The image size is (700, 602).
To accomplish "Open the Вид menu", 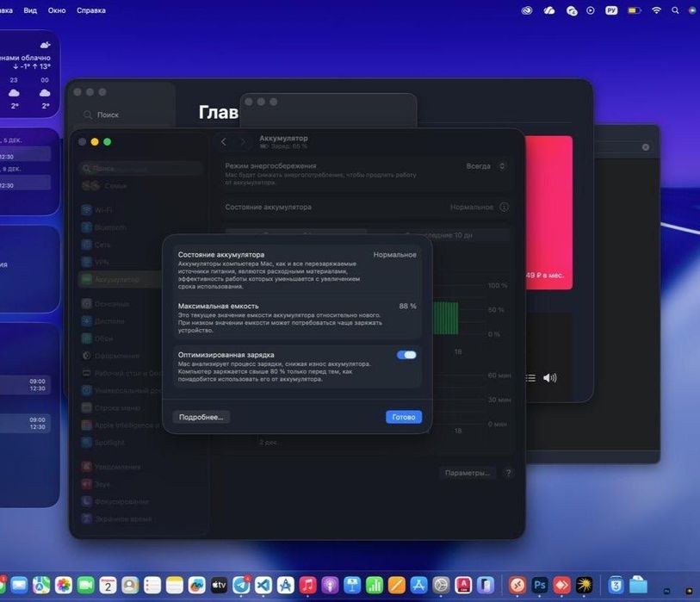I will (30, 10).
